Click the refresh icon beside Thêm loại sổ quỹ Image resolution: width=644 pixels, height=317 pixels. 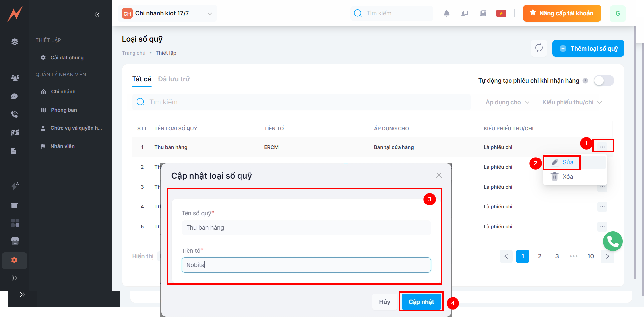click(539, 48)
